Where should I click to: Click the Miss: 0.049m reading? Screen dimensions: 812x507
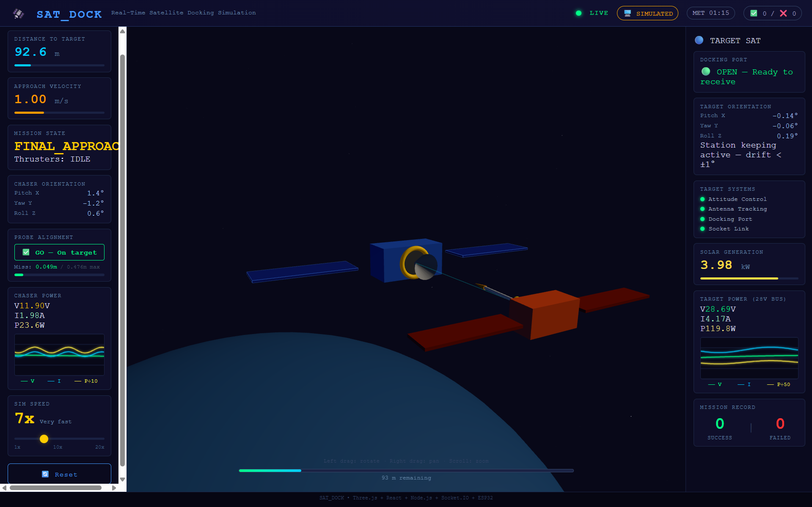[x=36, y=267]
